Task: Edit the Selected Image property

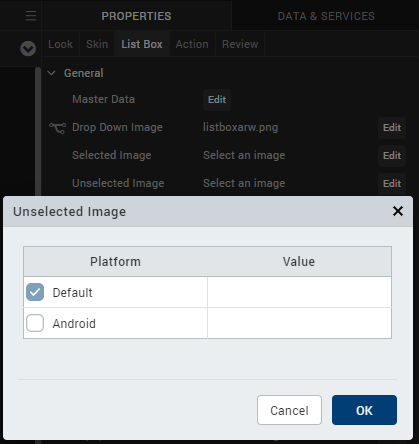Action: click(x=392, y=156)
